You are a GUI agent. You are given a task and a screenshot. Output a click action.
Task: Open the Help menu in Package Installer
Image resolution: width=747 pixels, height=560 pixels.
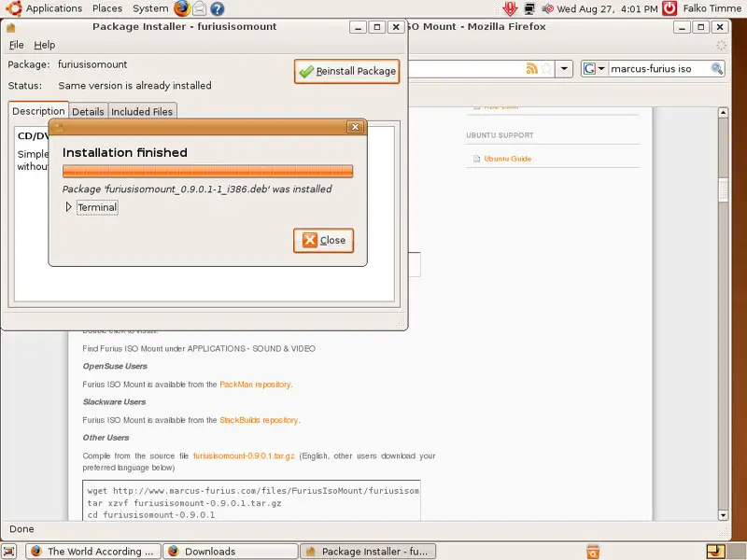point(44,45)
